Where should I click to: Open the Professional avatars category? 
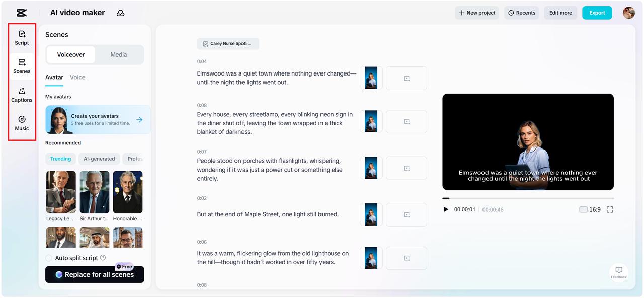(x=135, y=159)
